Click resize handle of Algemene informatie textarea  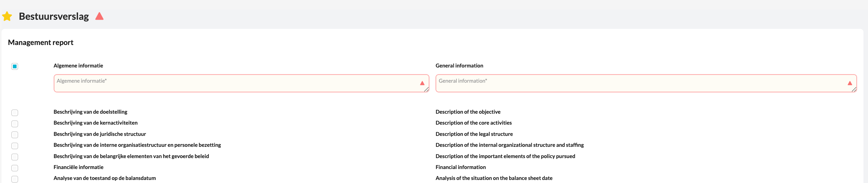pyautogui.click(x=427, y=89)
